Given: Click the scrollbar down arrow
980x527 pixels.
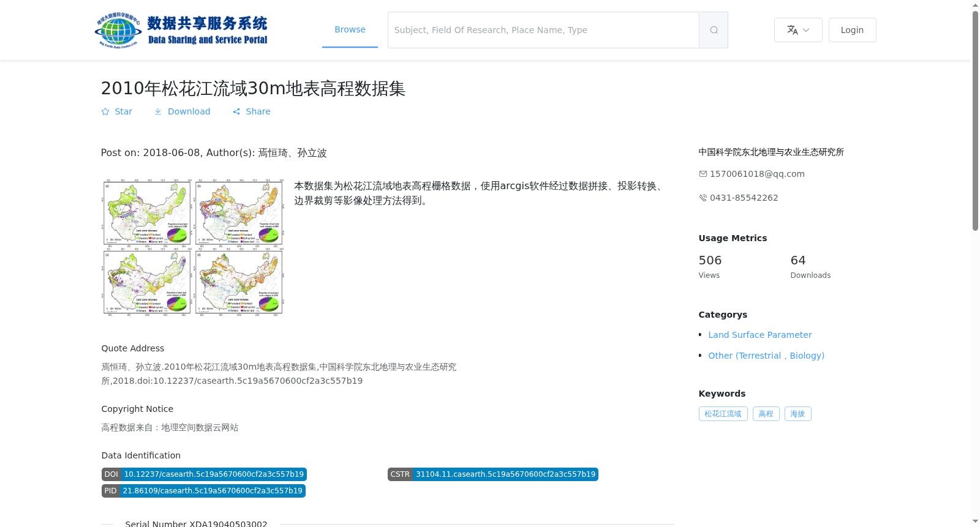Looking at the screenshot, I should (x=975, y=521).
